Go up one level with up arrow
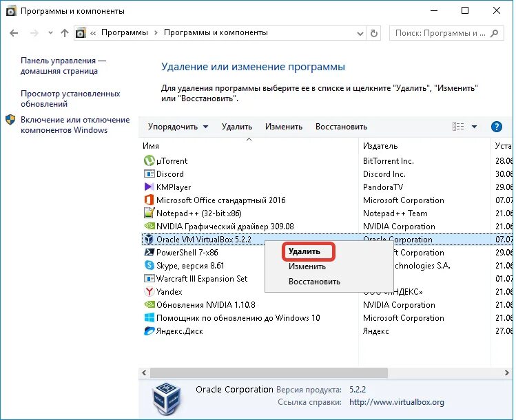This screenshot has width=516, height=420. click(65, 33)
